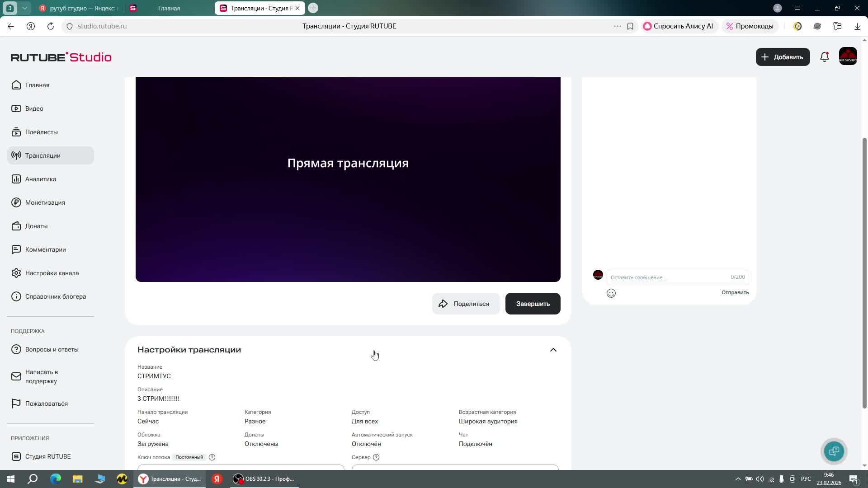Open Аналитика in sidebar
Viewport: 868px width, 488px height.
click(x=41, y=179)
